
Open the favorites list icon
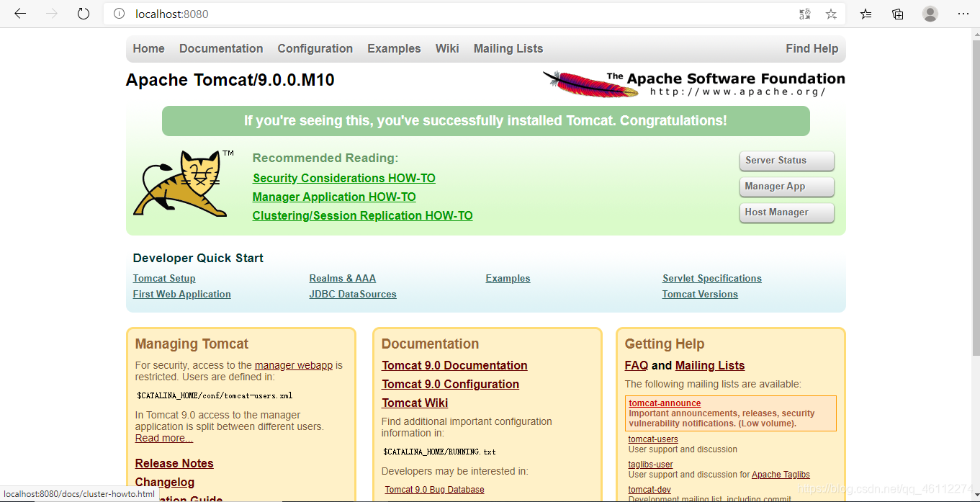(x=866, y=14)
